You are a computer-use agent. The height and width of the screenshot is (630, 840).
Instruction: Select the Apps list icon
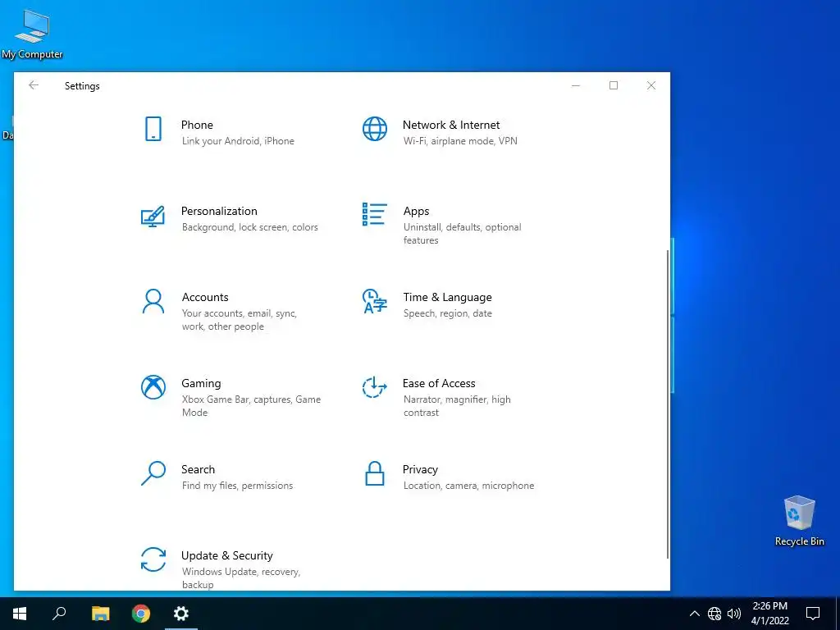point(374,214)
